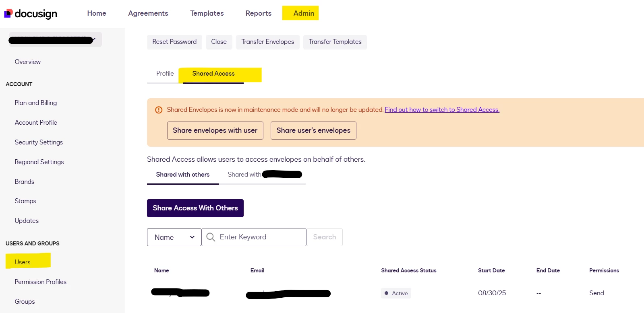Screen dimensions: 644x313
Task: Click the 08/30/25 start date cell
Action: pyautogui.click(x=492, y=293)
